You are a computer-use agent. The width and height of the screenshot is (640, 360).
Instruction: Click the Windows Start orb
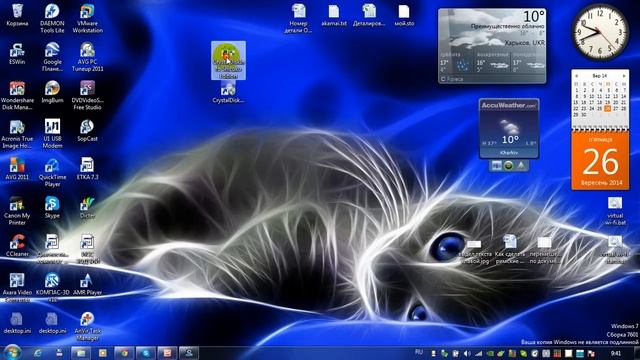point(12,352)
